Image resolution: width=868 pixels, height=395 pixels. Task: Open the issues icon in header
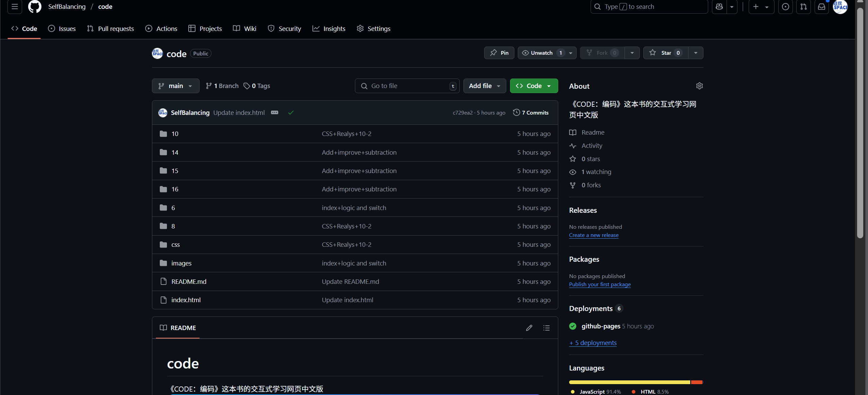click(785, 7)
